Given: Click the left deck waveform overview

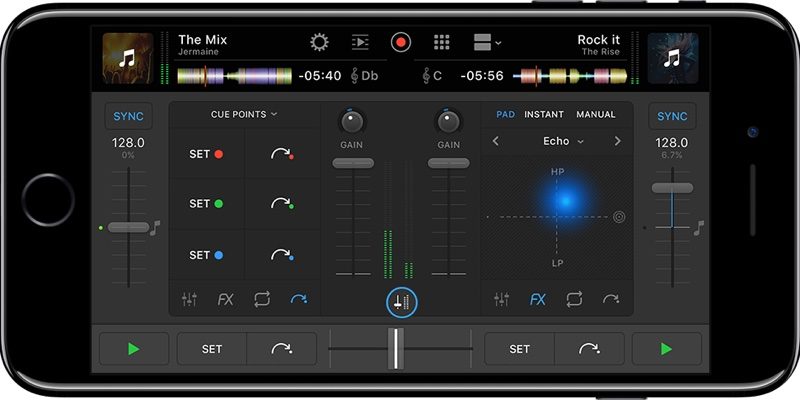Looking at the screenshot, I should point(235,76).
